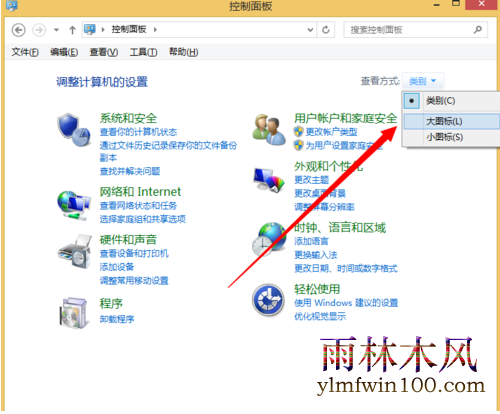The width and height of the screenshot is (500, 414).
Task: Open 轻松使用 category
Action: [x=317, y=289]
